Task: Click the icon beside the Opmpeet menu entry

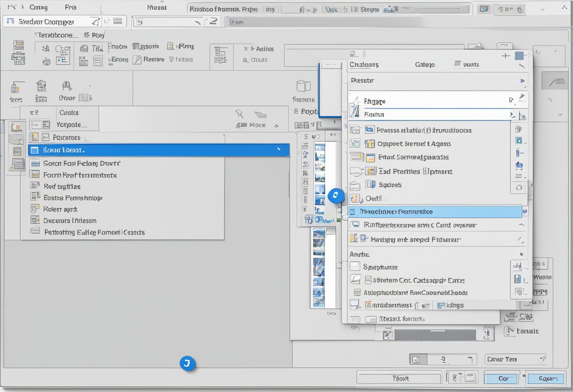Action: 370,144
